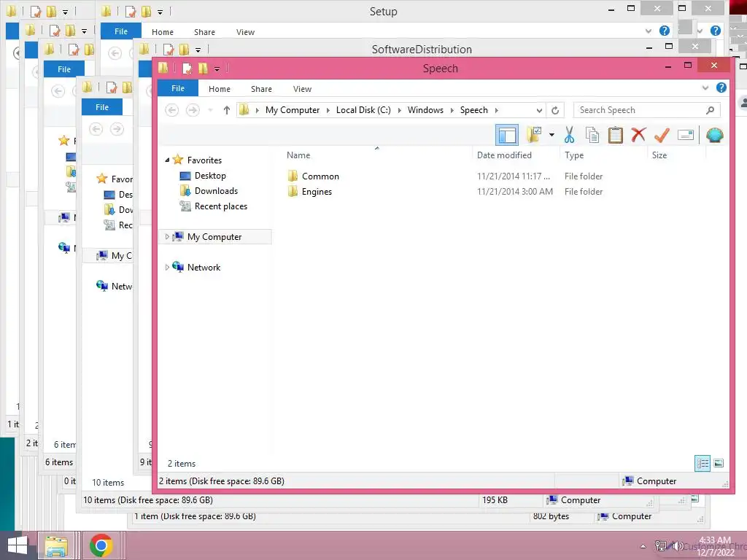Click the Refresh button beside address bar
The width and height of the screenshot is (747, 560).
[x=555, y=111]
